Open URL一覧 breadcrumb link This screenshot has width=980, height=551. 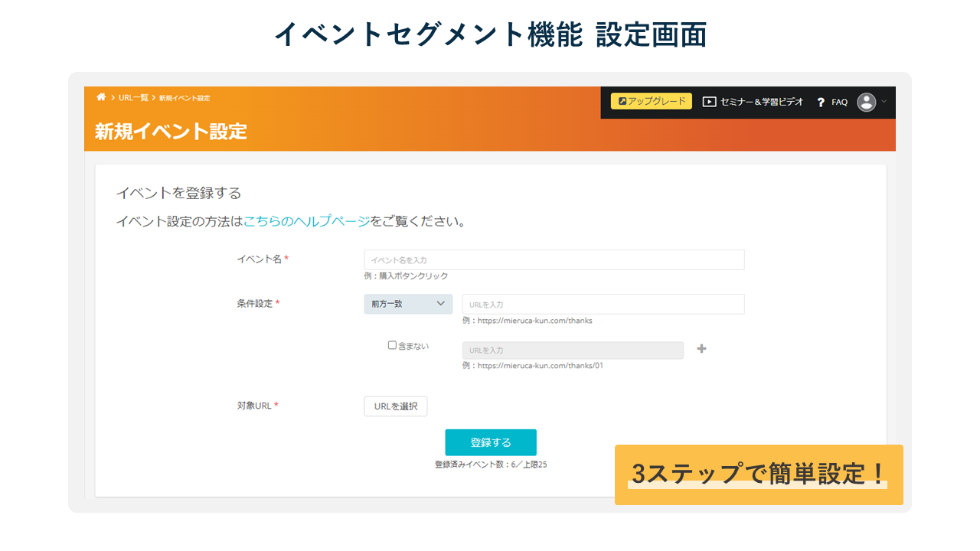pyautogui.click(x=133, y=98)
